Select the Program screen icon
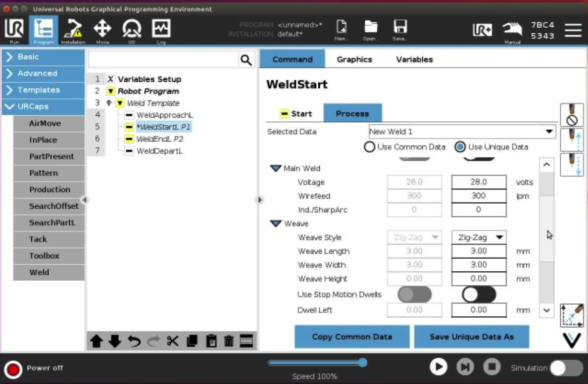 pos(43,31)
